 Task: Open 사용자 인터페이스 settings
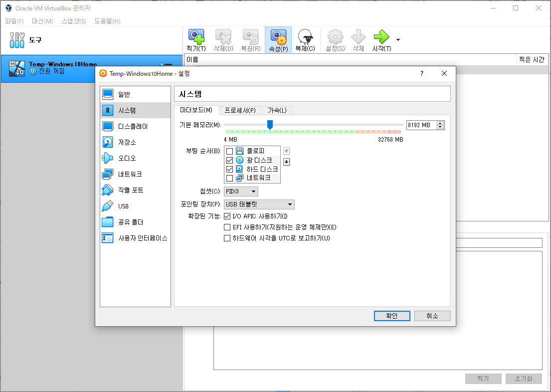135,238
